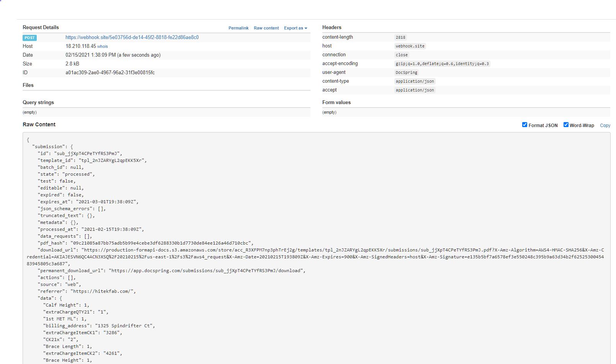616x364 pixels.
Task: Click the request ID value text
Action: [110, 73]
